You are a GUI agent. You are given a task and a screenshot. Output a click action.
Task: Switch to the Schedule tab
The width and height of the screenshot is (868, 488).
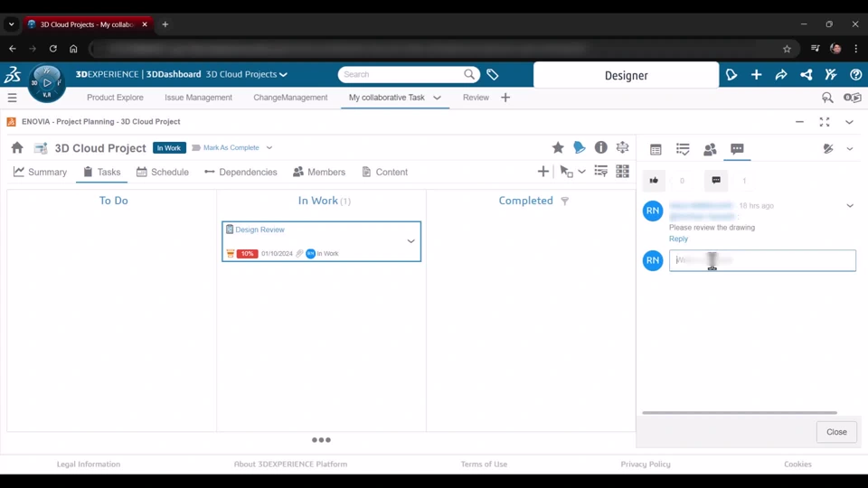click(x=161, y=172)
